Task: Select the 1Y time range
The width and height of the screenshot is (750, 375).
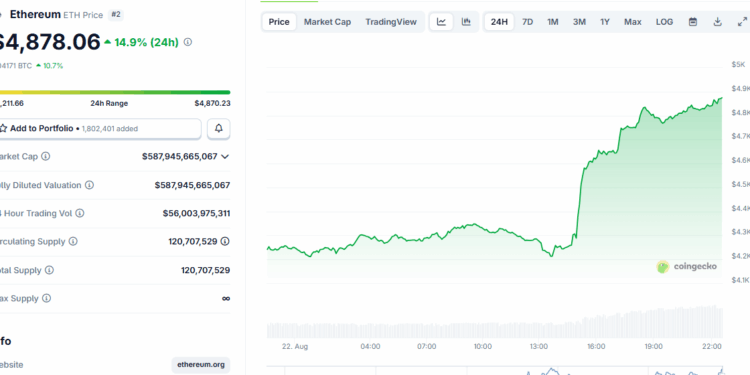Action: 605,22
